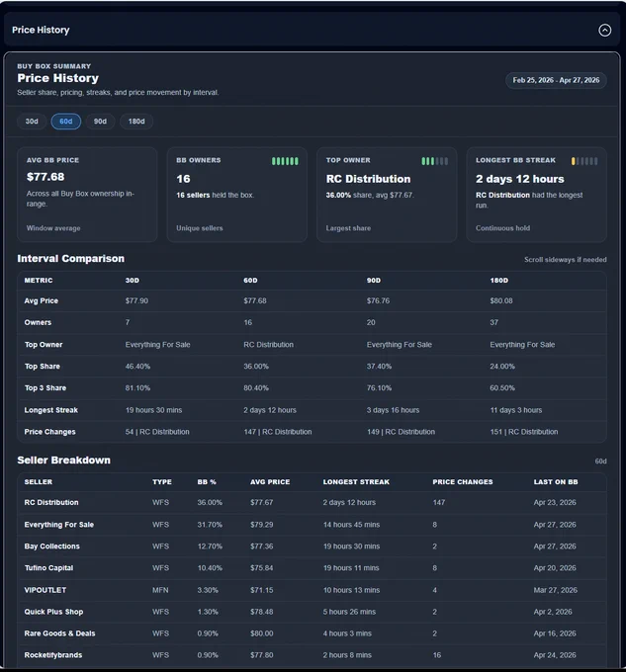Click the 37 owners cell under 180D
This screenshot has width=626, height=672.
click(x=493, y=322)
